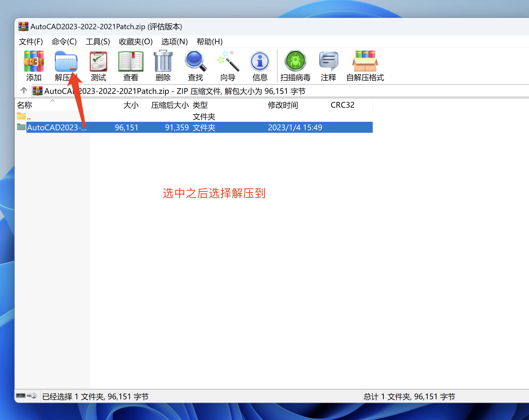
Task: Click the disk drive icon in status bar
Action: [21, 396]
